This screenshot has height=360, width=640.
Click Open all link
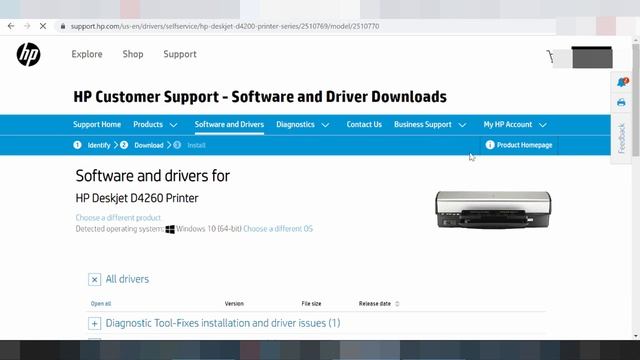101,304
